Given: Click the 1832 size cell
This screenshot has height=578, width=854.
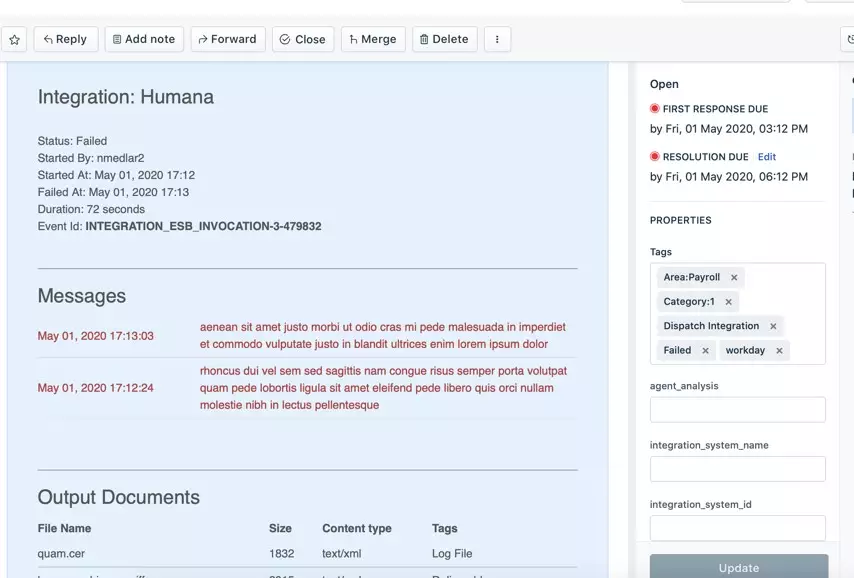Looking at the screenshot, I should pyautogui.click(x=282, y=554).
